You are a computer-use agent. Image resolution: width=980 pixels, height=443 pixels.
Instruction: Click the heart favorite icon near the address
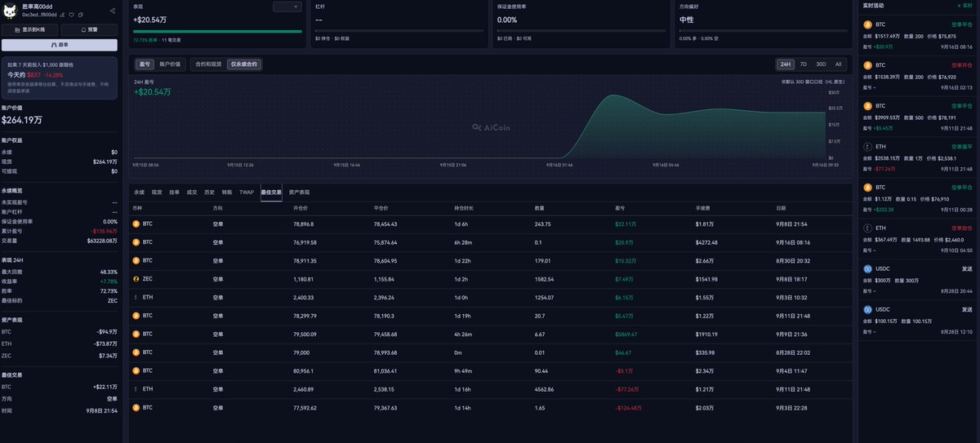71,15
